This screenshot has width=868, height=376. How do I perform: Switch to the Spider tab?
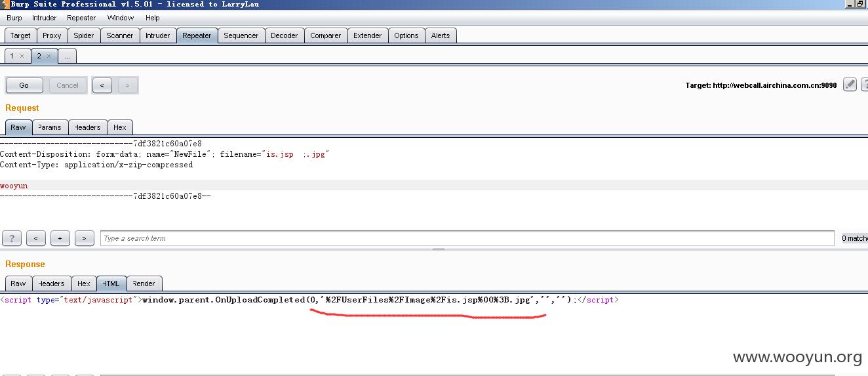[84, 35]
